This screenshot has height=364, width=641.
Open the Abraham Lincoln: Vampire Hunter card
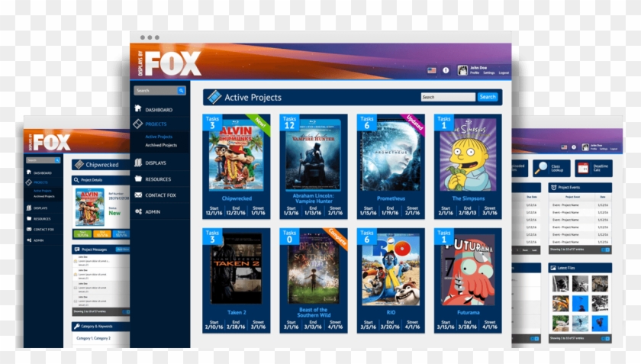pyautogui.click(x=314, y=166)
